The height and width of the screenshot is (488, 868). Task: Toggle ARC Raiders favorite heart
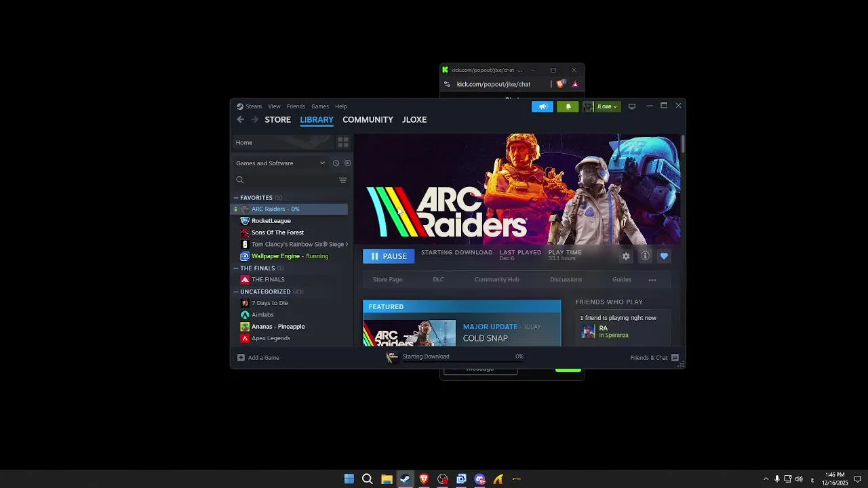point(664,256)
